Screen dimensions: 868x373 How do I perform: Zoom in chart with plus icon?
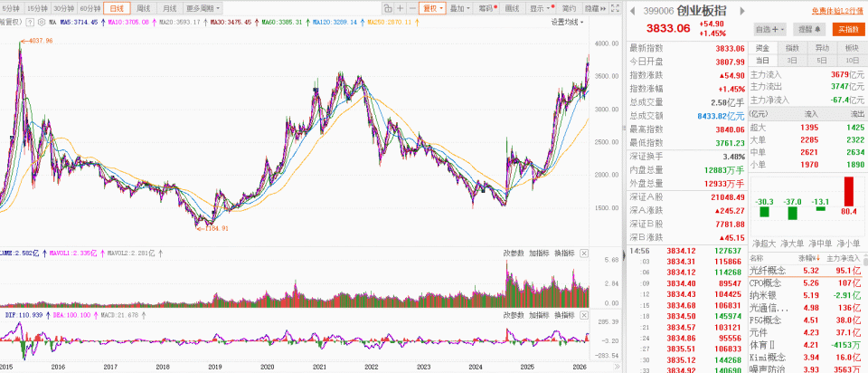(x=400, y=8)
